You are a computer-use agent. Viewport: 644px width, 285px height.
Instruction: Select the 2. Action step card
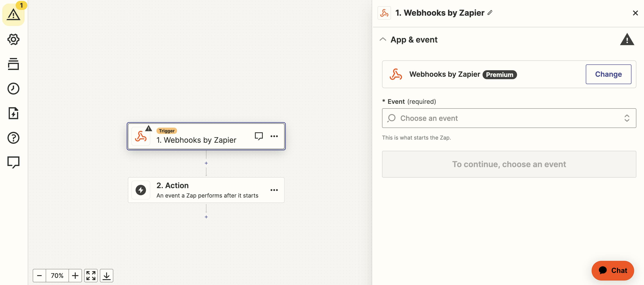[206, 190]
